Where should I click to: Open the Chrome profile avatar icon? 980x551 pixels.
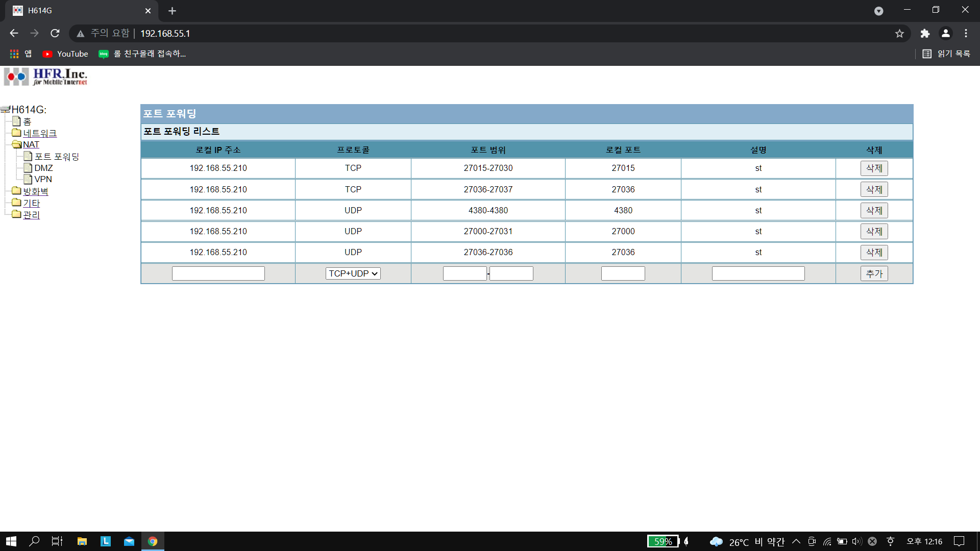click(945, 33)
